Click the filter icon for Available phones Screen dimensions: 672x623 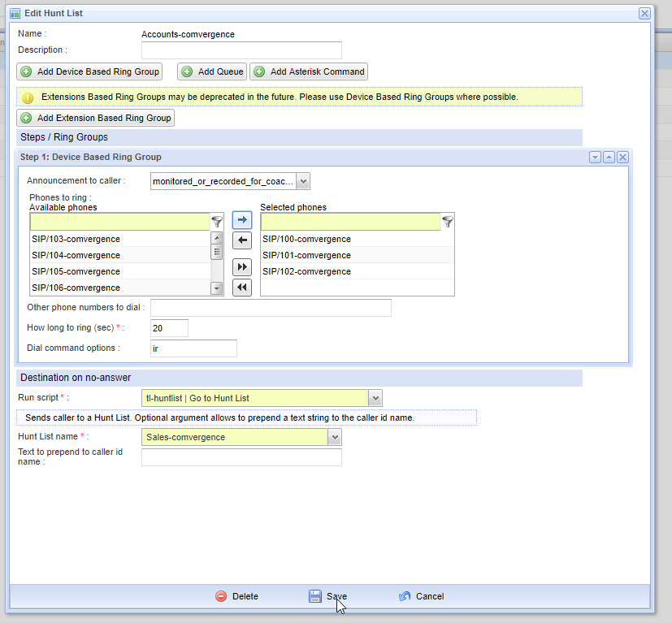(217, 222)
